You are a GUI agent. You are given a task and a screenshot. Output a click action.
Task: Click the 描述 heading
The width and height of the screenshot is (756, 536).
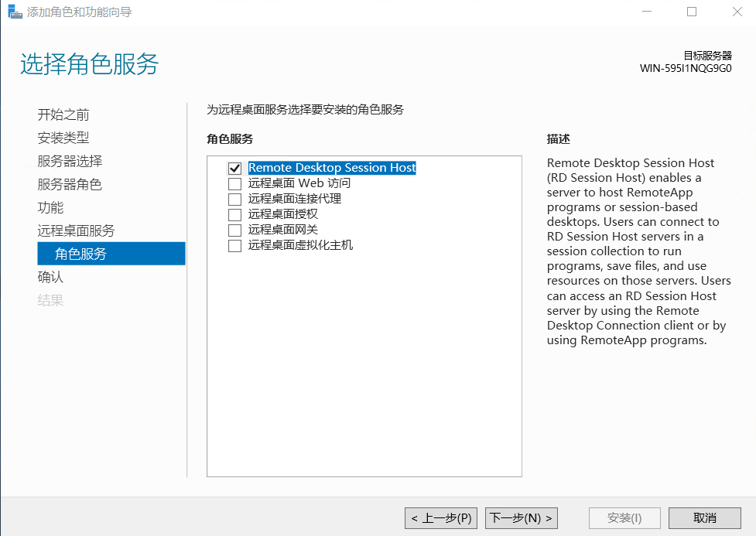pos(559,139)
